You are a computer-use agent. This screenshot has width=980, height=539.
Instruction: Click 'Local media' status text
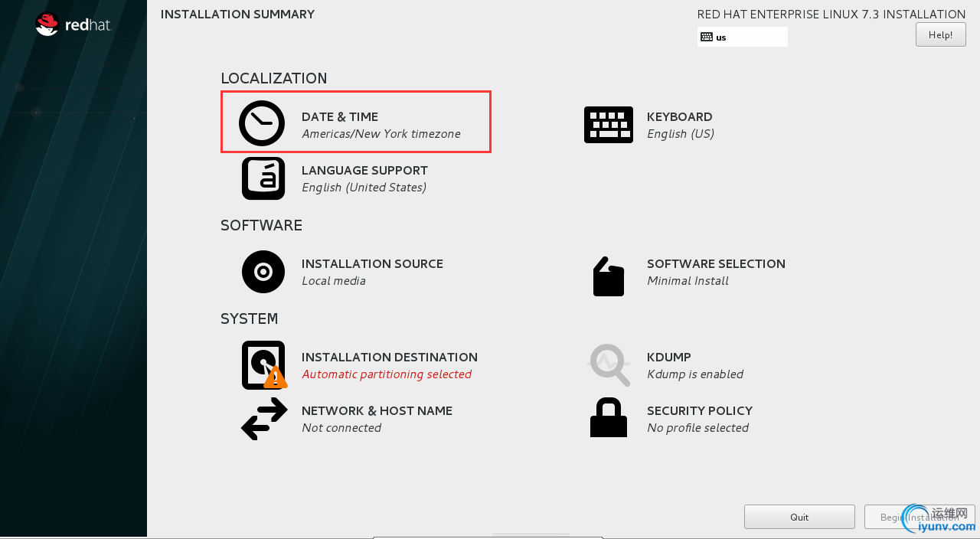coord(334,281)
